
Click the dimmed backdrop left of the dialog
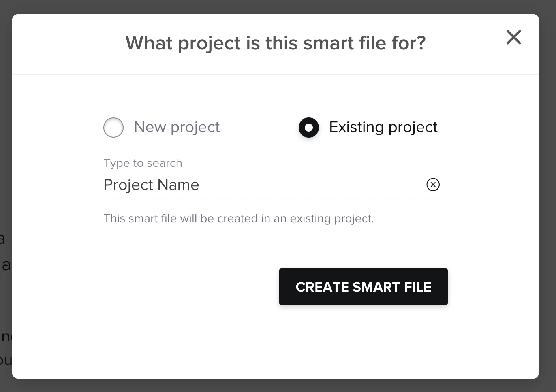click(6, 162)
